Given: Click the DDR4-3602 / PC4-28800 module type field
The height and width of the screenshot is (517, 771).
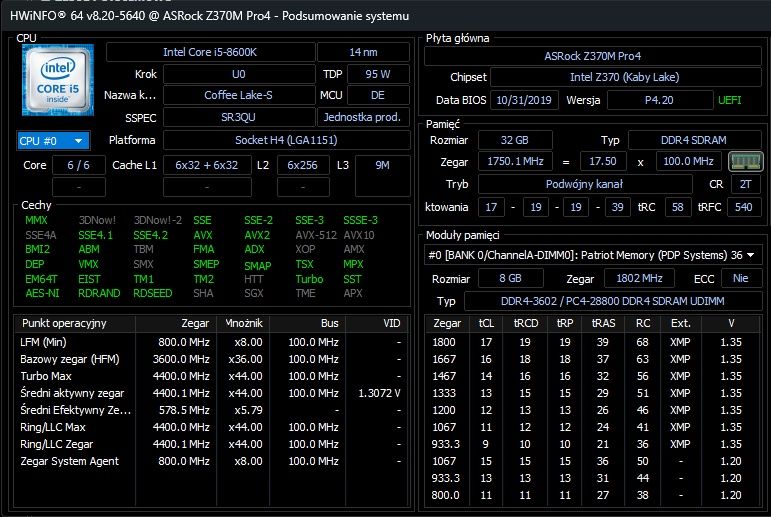Looking at the screenshot, I should (613, 301).
